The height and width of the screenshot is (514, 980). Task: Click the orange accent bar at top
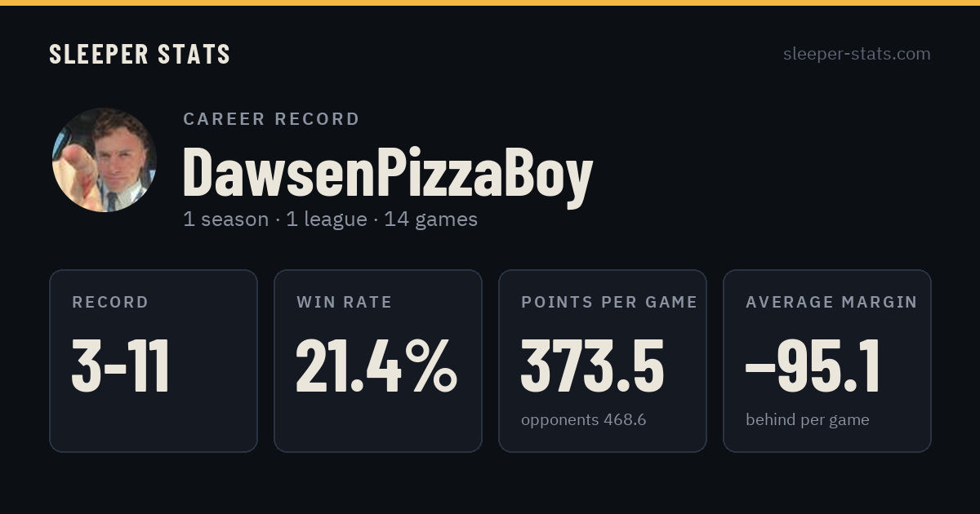pos(490,2)
